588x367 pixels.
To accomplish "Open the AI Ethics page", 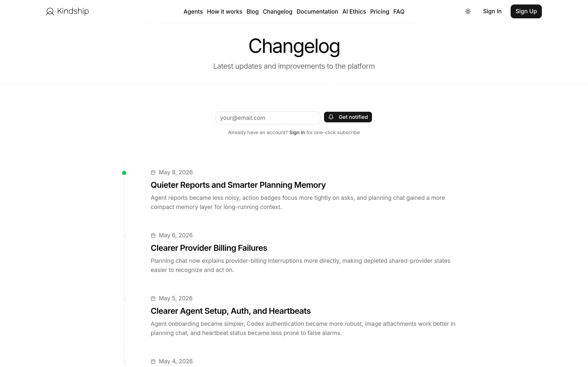I will coord(354,12).
